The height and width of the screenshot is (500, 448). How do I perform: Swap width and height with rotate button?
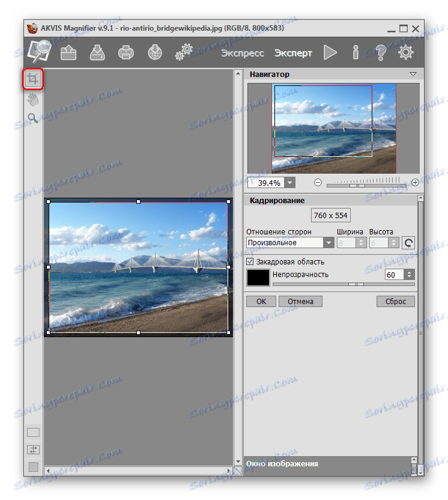408,243
